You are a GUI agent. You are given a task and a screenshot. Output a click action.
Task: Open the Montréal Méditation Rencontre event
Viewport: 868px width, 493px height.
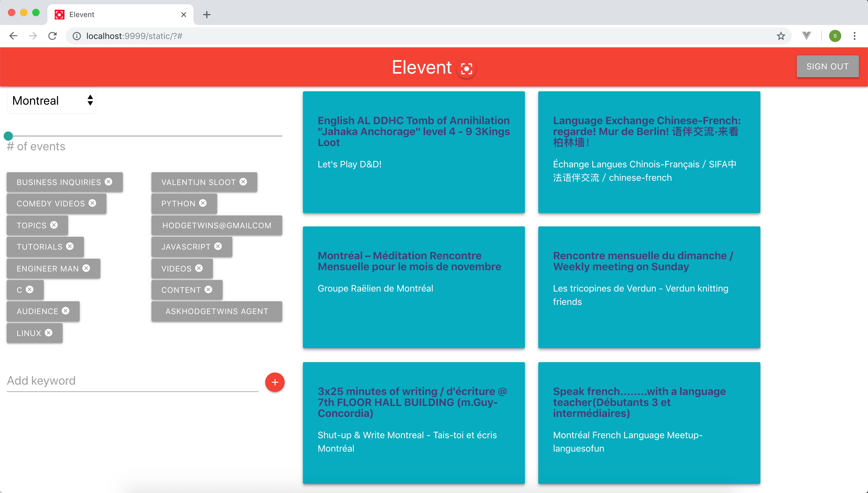(409, 261)
